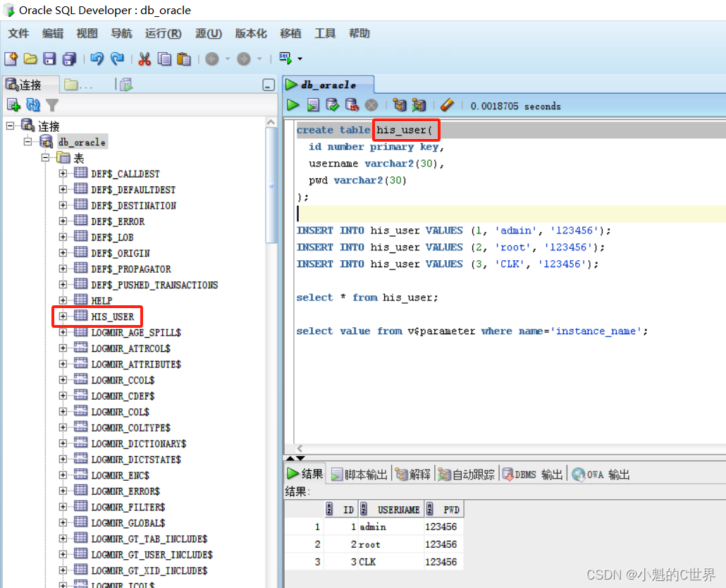726x588 pixels.
Task: Select the HELP table in the tree
Action: (x=101, y=300)
